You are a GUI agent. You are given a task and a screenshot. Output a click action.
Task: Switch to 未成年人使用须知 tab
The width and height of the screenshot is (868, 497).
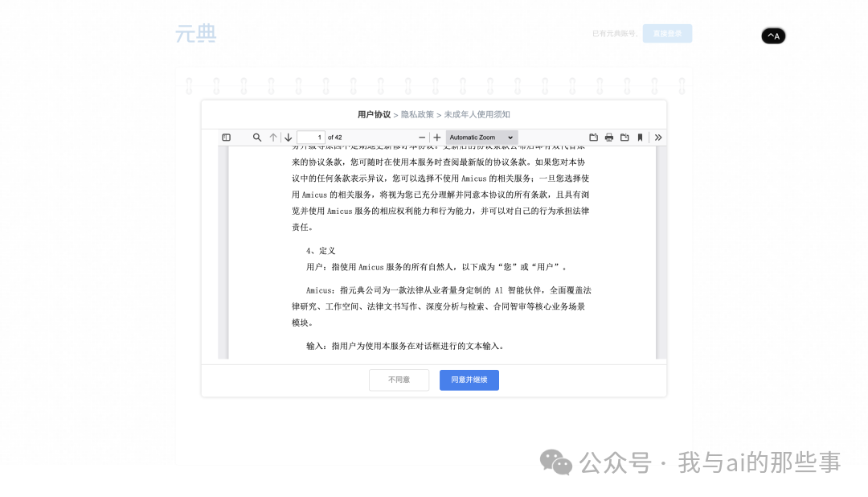coord(477,115)
